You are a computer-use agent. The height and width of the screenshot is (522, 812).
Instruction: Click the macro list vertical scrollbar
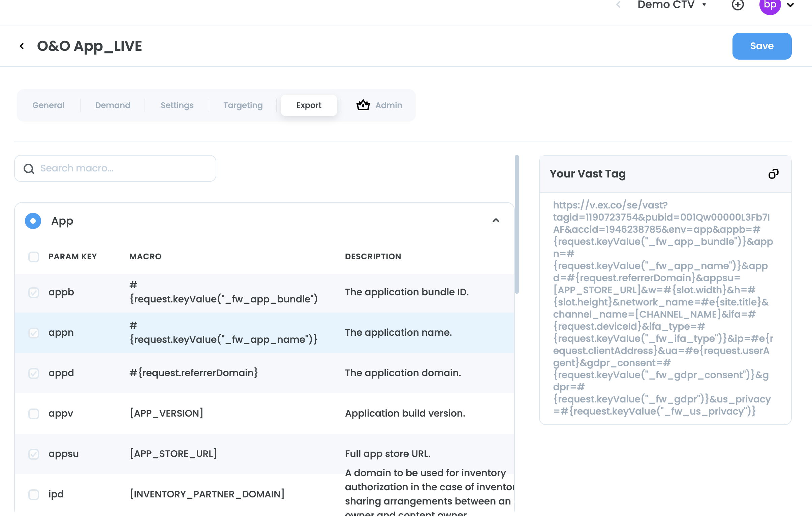(x=517, y=224)
